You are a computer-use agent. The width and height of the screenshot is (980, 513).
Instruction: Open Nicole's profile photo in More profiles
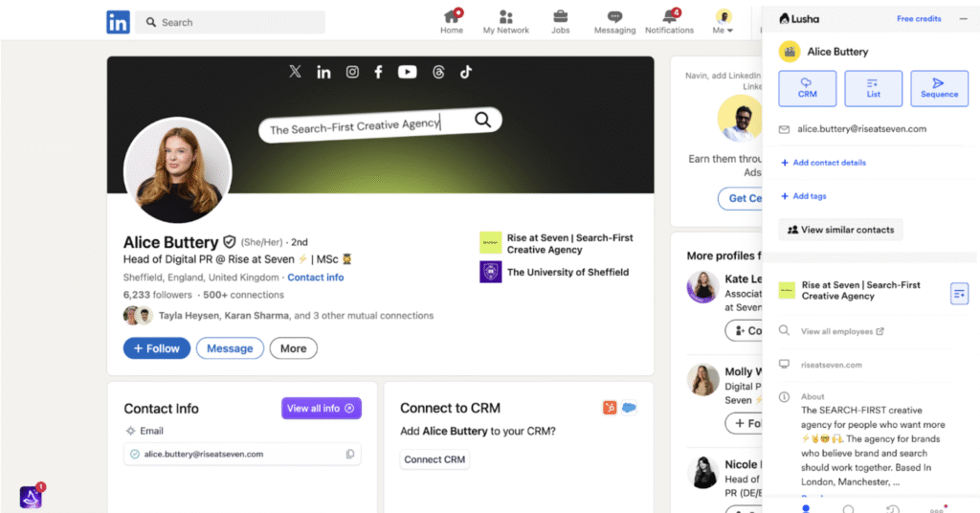pos(702,472)
